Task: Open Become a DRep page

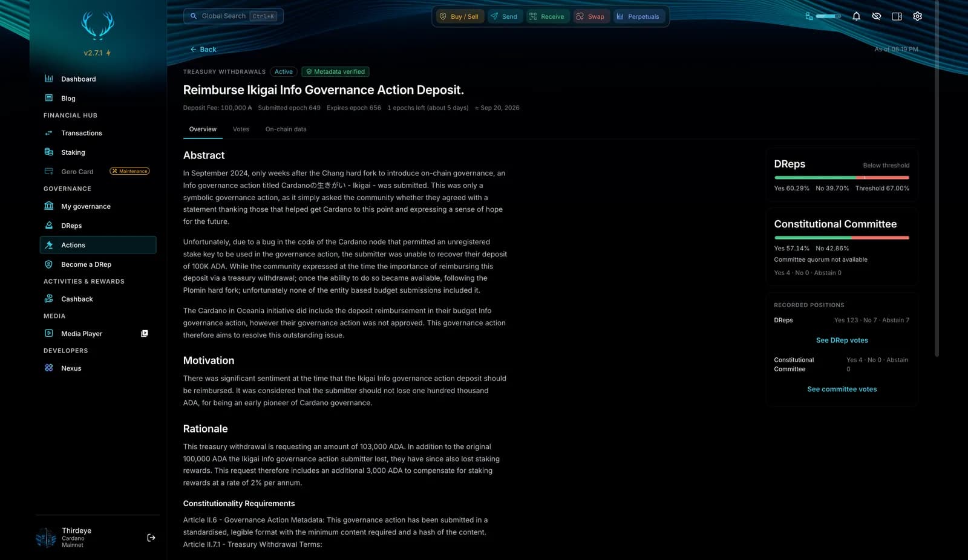Action: point(97,264)
